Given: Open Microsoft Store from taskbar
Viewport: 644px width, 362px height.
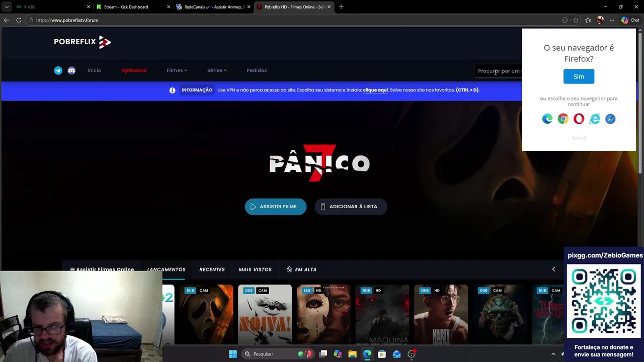Looking at the screenshot, I should tap(382, 354).
